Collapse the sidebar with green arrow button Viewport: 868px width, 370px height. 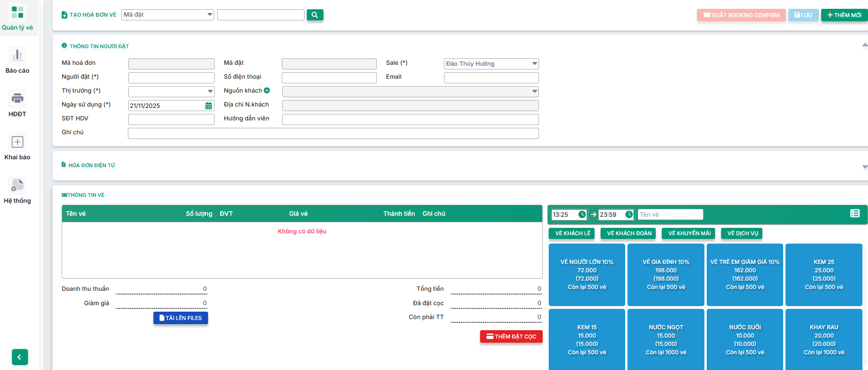pos(20,357)
